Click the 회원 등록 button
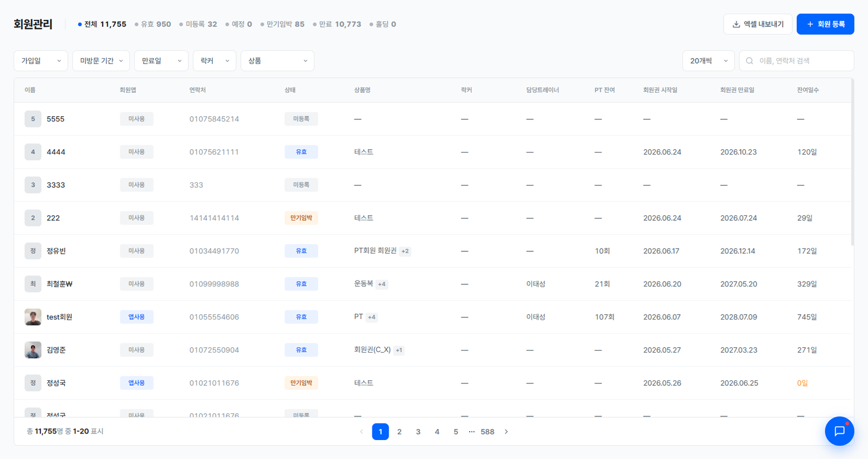868x459 pixels. (825, 24)
